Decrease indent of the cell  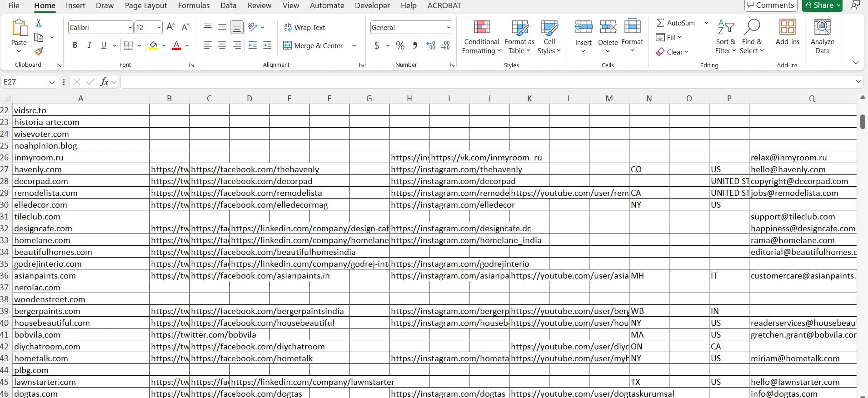[253, 45]
